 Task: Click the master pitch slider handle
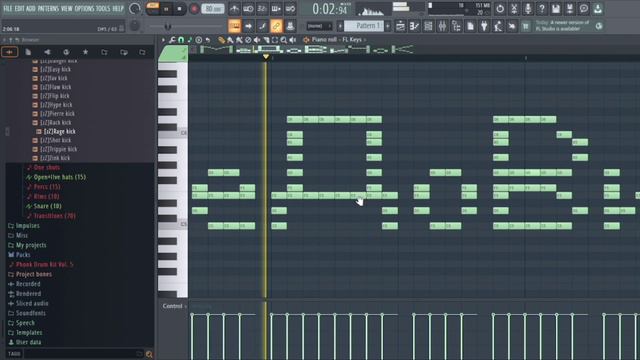pyautogui.click(x=167, y=27)
